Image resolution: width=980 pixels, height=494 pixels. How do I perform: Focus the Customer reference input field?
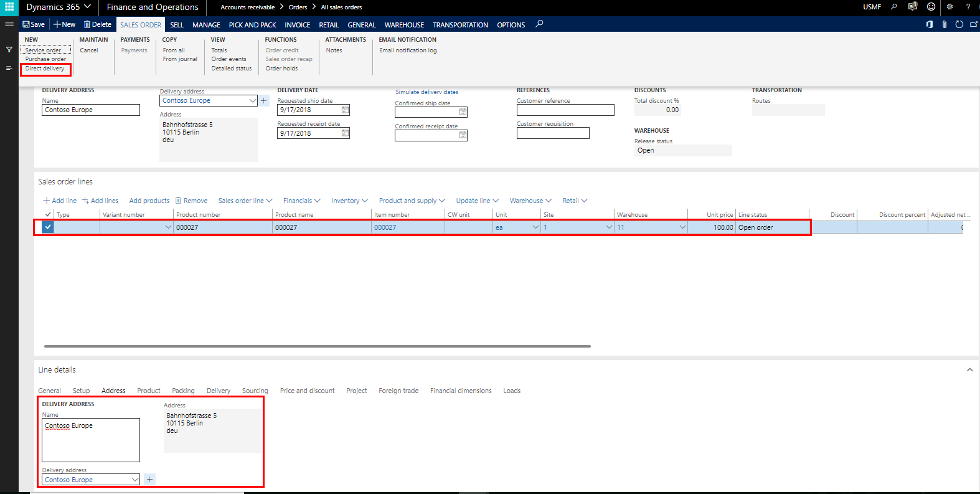pyautogui.click(x=565, y=110)
